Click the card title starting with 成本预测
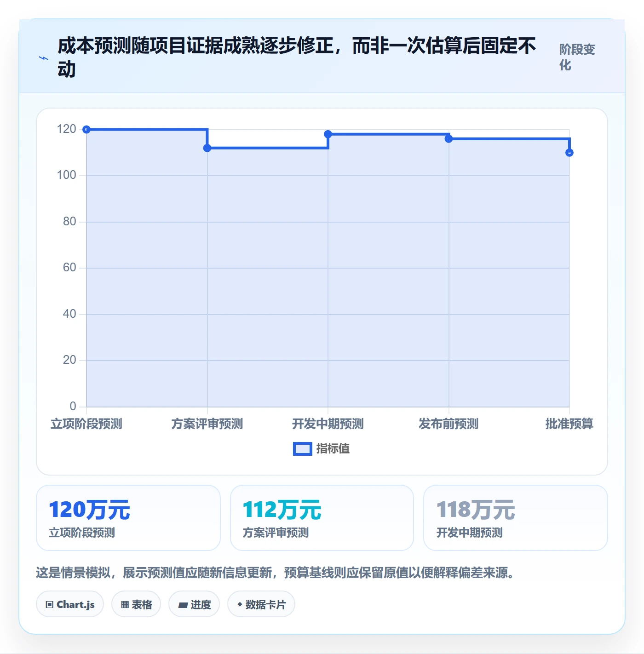644x654 pixels. [297, 57]
